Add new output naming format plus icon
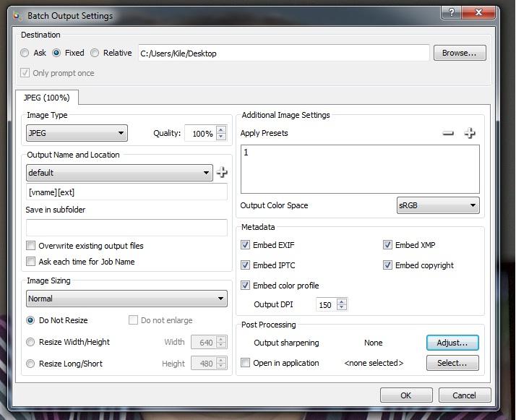The width and height of the screenshot is (516, 420). click(222, 172)
